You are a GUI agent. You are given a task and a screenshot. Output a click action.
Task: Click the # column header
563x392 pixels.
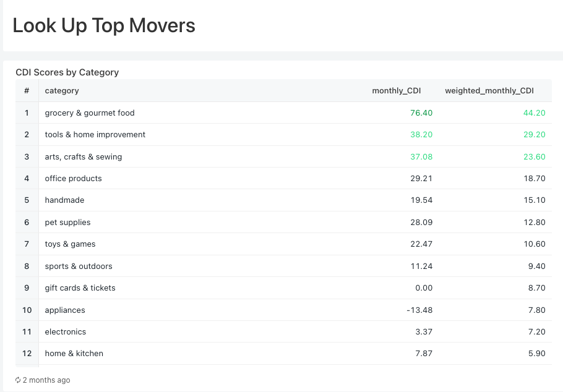click(27, 91)
